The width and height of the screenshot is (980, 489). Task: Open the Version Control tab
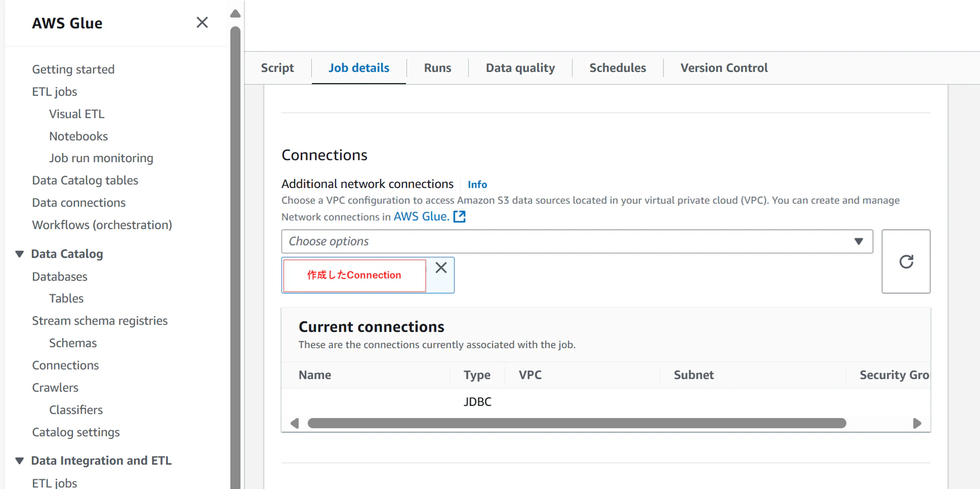724,68
